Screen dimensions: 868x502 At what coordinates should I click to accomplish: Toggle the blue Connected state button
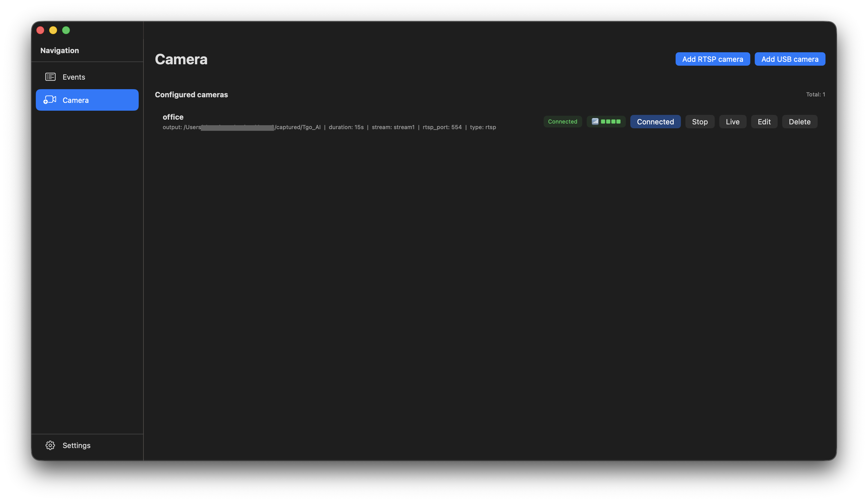pyautogui.click(x=655, y=122)
